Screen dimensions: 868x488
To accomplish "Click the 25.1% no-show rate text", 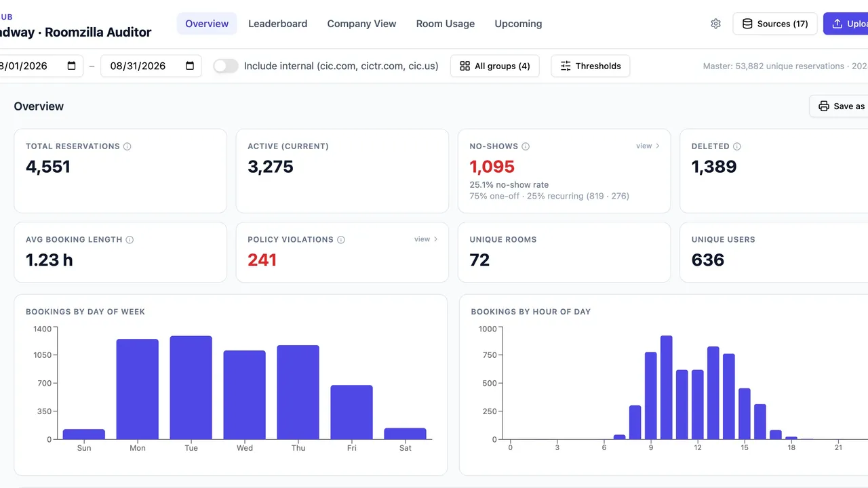I will tap(509, 184).
